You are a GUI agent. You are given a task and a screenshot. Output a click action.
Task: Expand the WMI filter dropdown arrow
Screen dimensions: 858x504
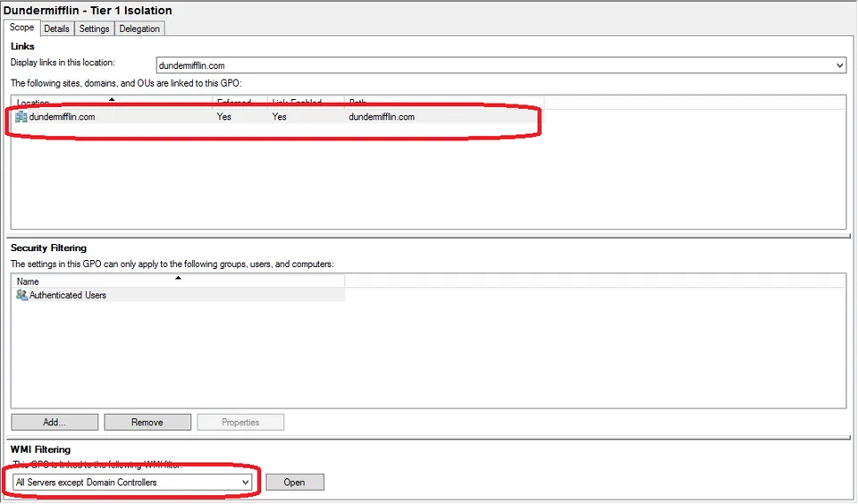click(245, 483)
